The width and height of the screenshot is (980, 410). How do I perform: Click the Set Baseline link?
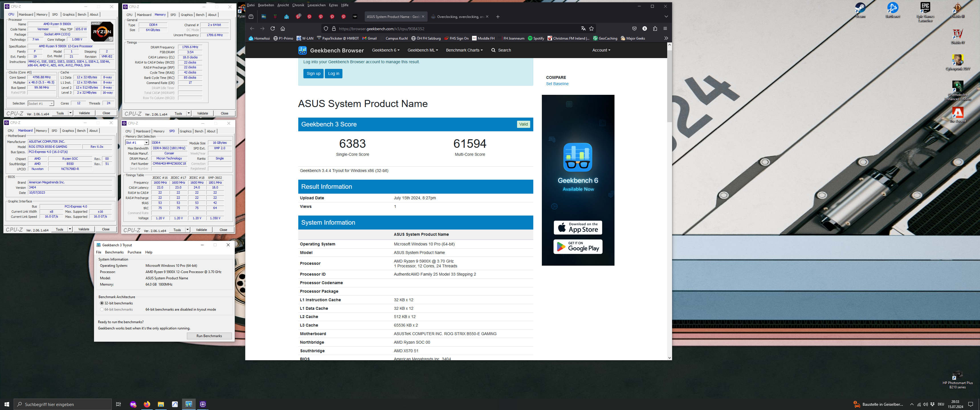point(557,84)
